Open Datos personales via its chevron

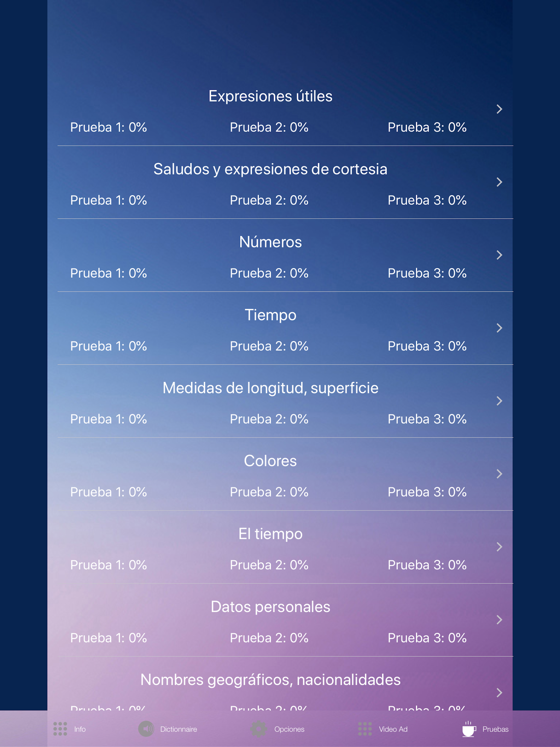[x=500, y=620]
